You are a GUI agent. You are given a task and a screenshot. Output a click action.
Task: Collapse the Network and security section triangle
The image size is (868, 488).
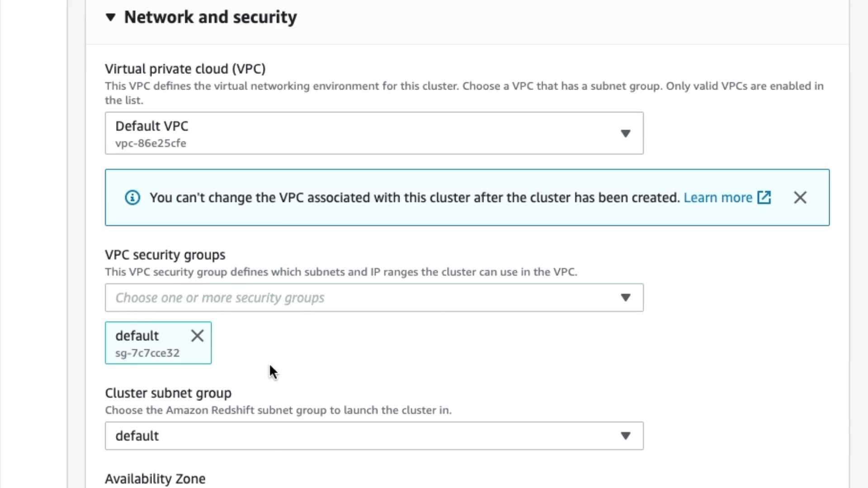point(110,17)
